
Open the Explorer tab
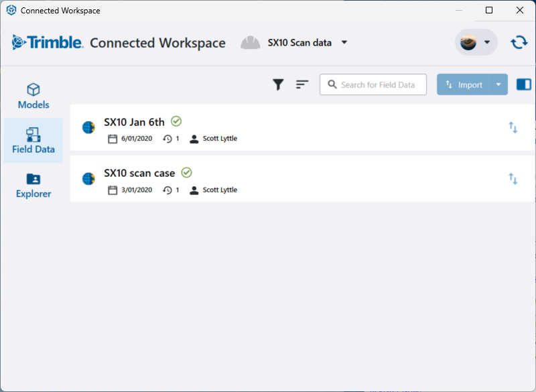tap(33, 186)
